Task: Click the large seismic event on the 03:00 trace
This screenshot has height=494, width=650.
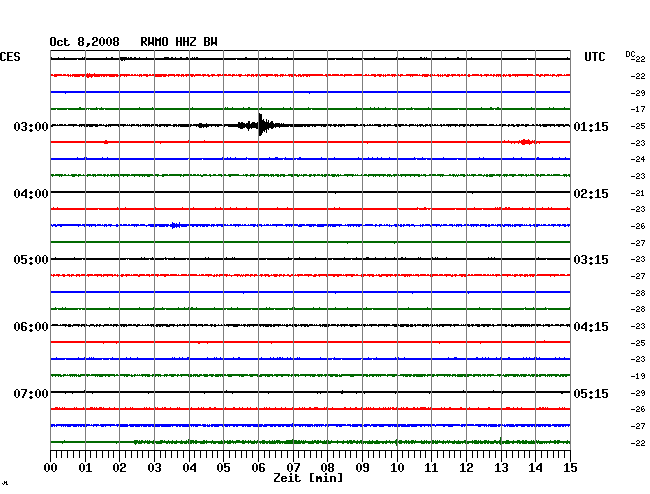Action: 260,125
